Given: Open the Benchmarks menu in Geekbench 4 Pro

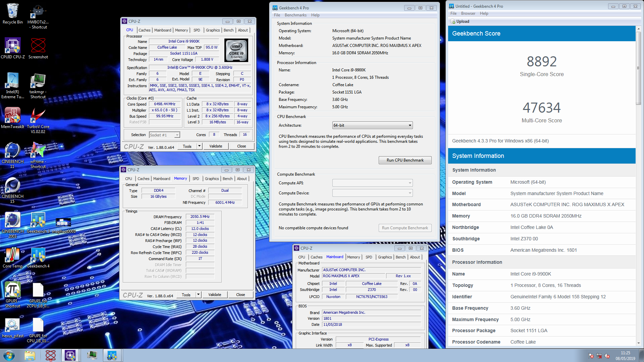Looking at the screenshot, I should 296,15.
